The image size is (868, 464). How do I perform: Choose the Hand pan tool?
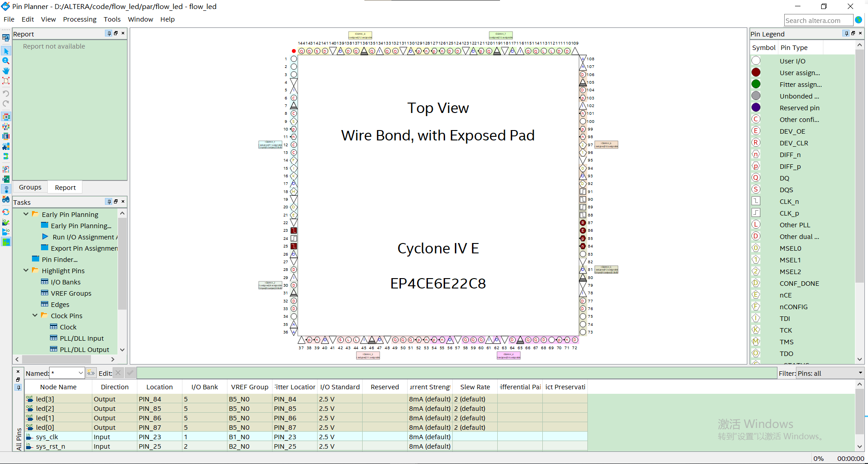coord(6,71)
